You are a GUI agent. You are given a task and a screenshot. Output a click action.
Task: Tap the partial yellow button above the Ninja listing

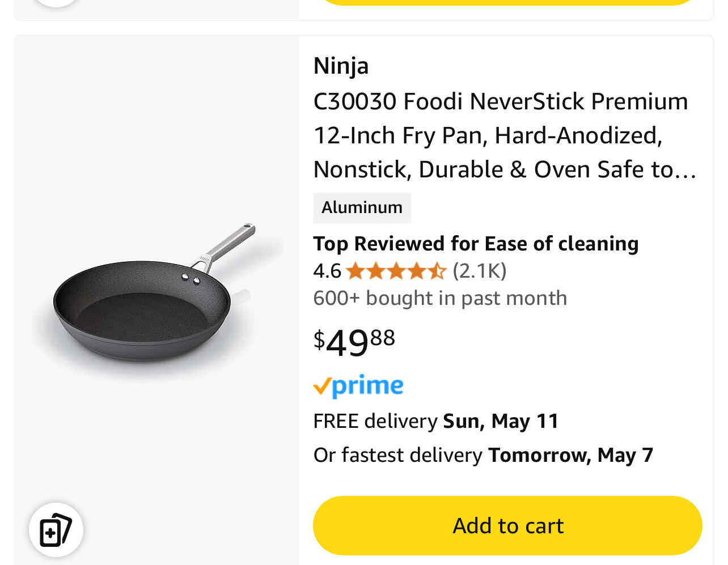507,2
